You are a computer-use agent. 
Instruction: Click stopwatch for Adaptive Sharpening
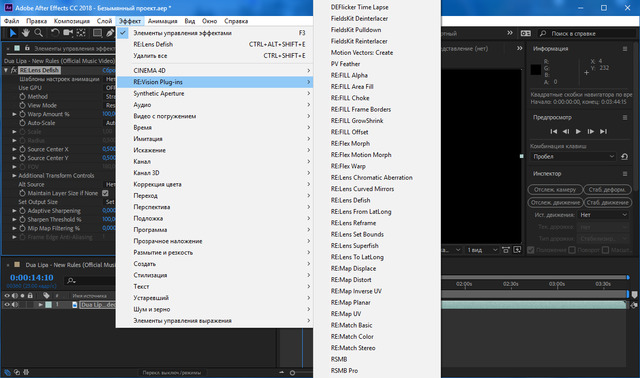point(22,211)
